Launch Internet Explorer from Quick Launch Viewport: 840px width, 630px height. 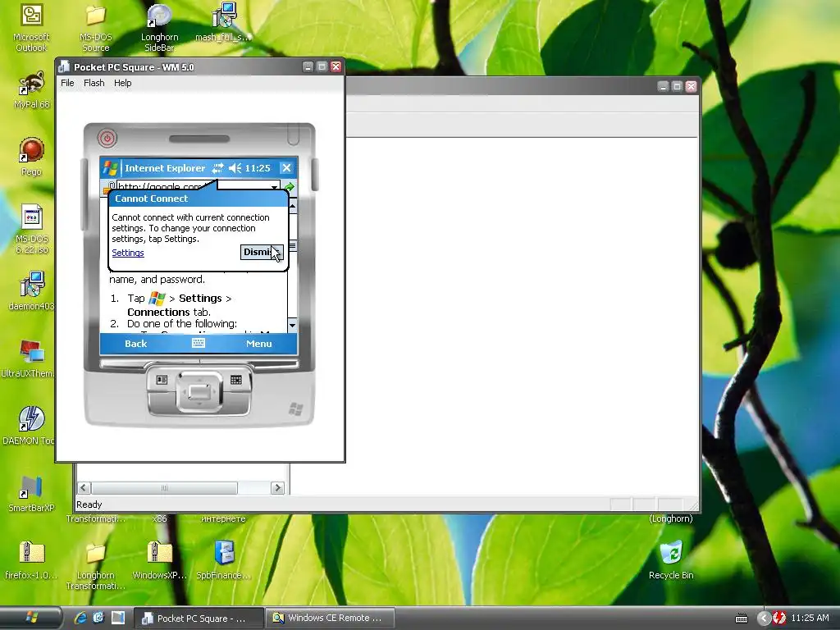[x=80, y=618]
